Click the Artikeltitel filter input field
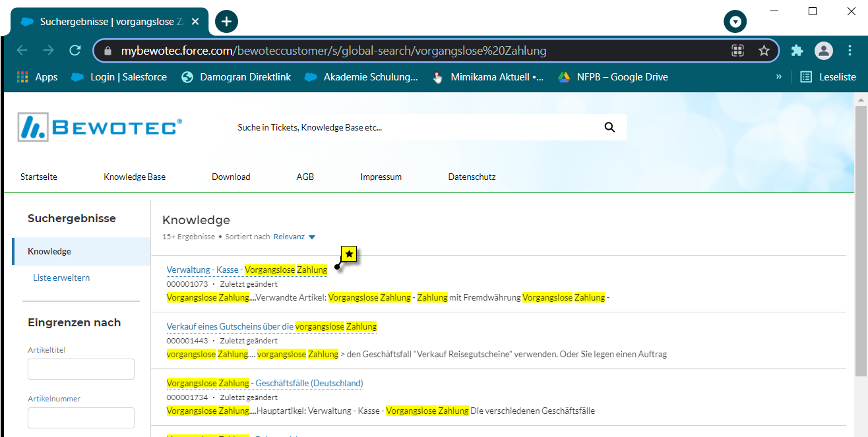This screenshot has height=437, width=868. (81, 369)
